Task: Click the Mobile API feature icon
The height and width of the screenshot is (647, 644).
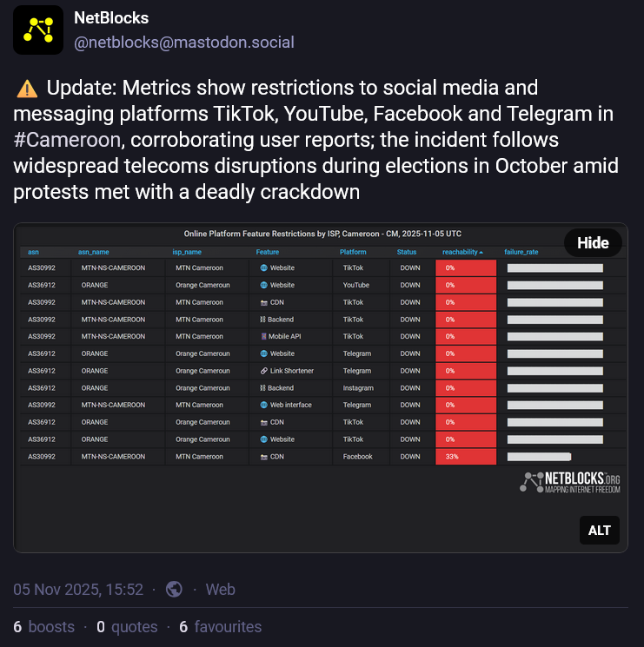Action: (x=262, y=336)
